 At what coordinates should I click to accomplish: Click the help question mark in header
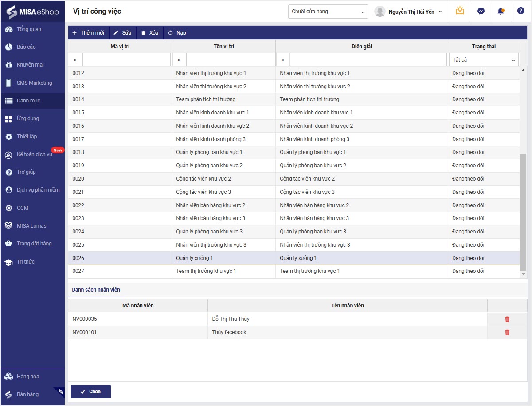[x=521, y=11]
